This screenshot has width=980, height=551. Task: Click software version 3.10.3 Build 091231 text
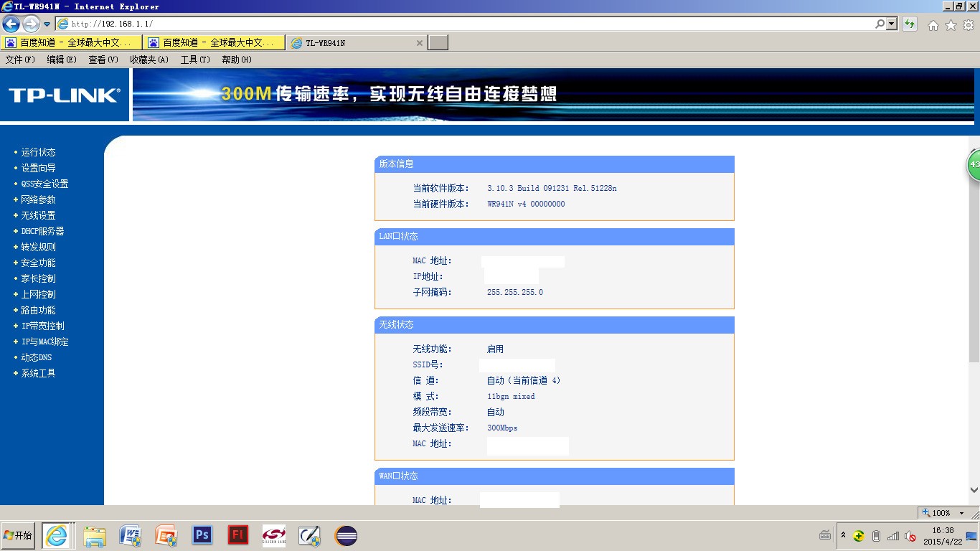coord(552,188)
